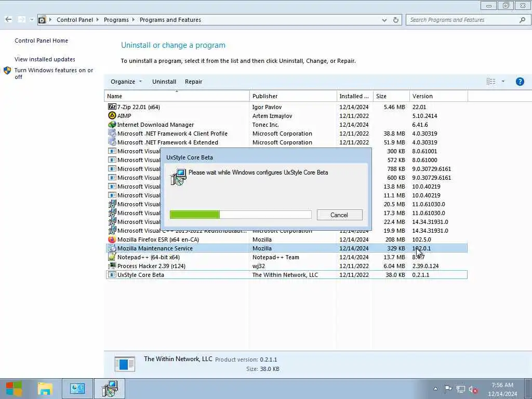
Task: Click version '2.39.0.124' cell
Action: point(425,265)
